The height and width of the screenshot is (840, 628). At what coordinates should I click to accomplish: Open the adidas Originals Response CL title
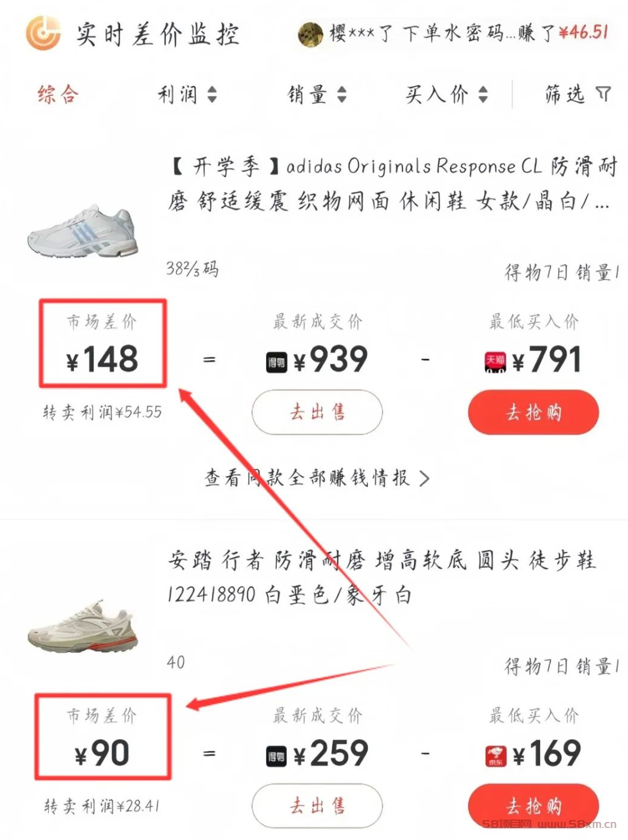point(393,183)
